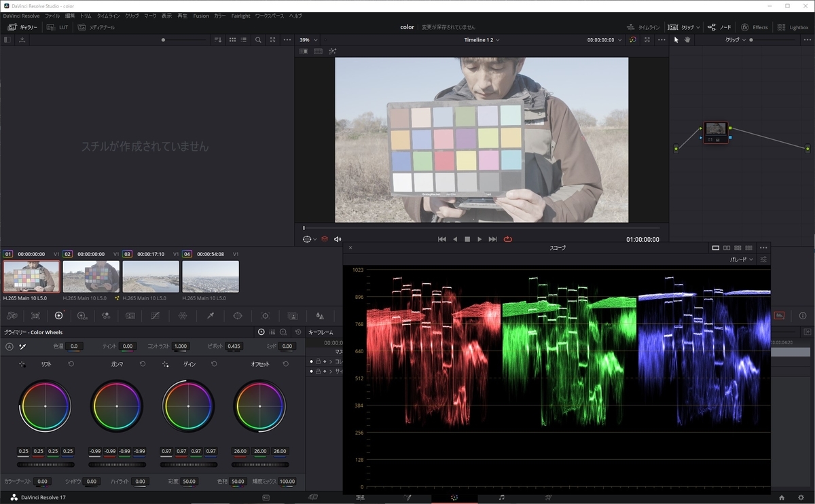Image resolution: width=815 pixels, height=504 pixels.
Task: Select the Qualifier eyedropper palette
Action: [x=211, y=316]
